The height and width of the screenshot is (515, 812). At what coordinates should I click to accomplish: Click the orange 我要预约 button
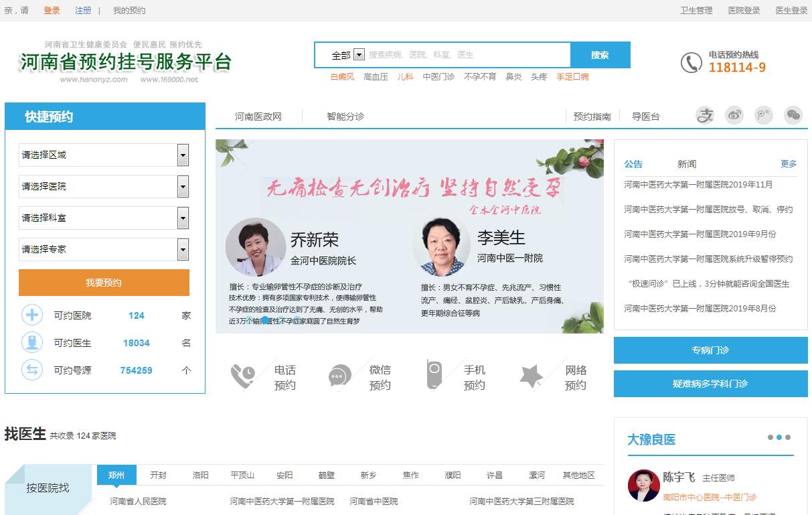point(104,283)
